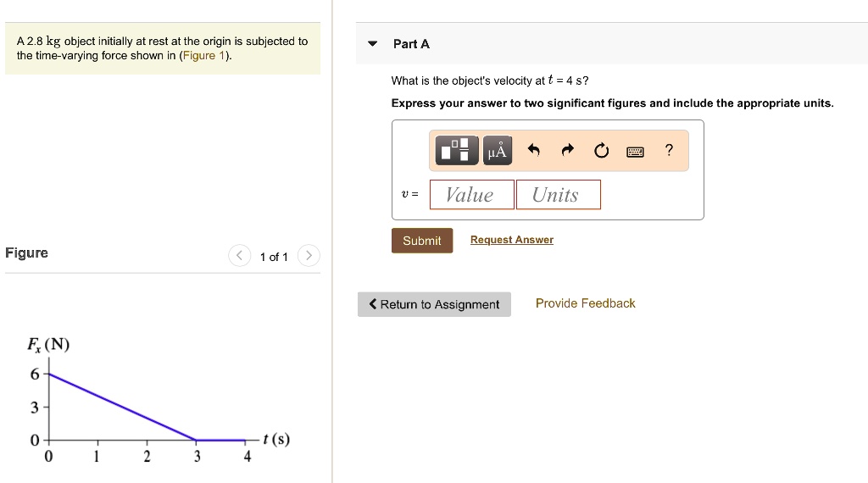Click the undo arrow icon
The image size is (868, 483).
click(533, 151)
